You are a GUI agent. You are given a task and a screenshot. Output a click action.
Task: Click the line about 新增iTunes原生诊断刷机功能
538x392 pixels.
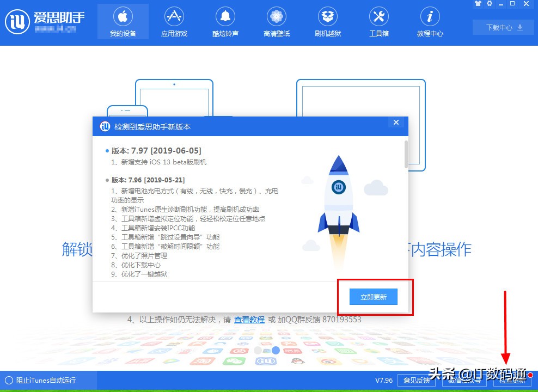185,209
